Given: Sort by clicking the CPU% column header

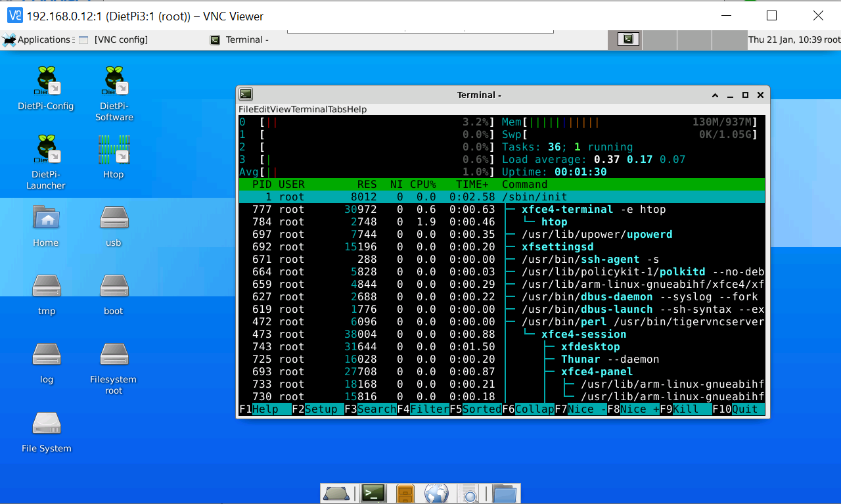Looking at the screenshot, I should 422,185.
